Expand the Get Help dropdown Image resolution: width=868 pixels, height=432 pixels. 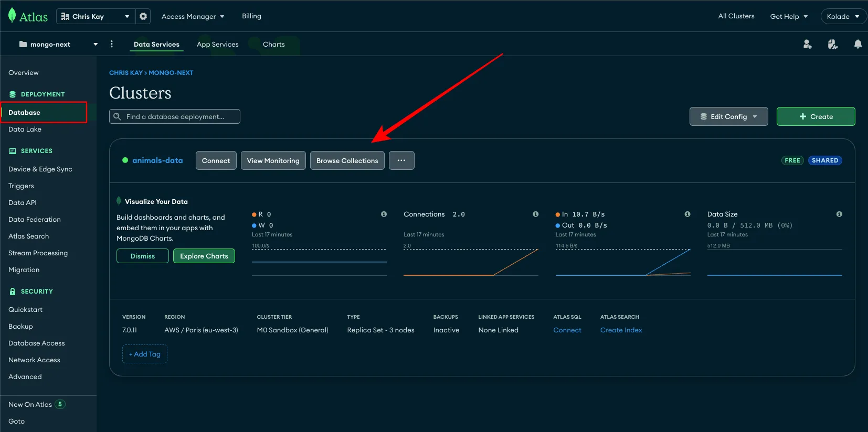pos(789,16)
